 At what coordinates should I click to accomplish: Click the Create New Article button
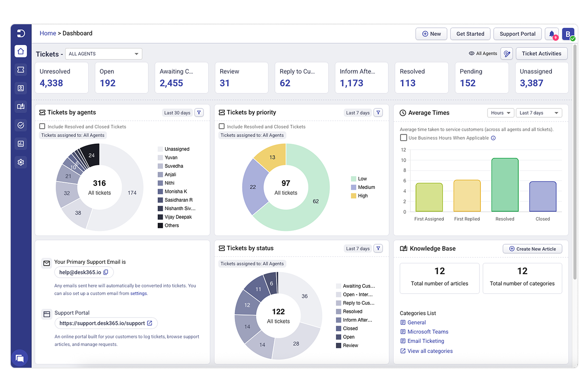click(x=532, y=249)
